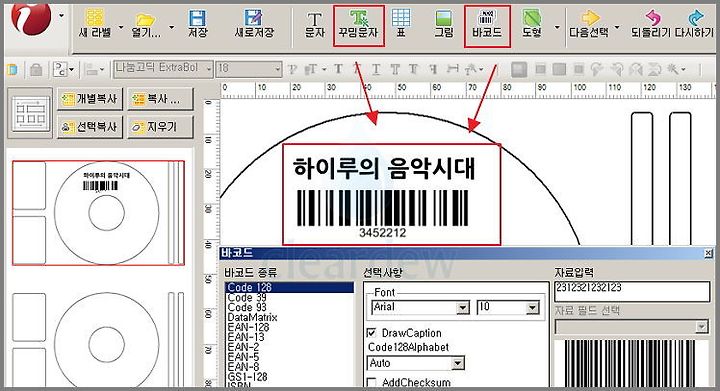
Task: Click the lock icon in formatting toolbar
Action: click(36, 70)
